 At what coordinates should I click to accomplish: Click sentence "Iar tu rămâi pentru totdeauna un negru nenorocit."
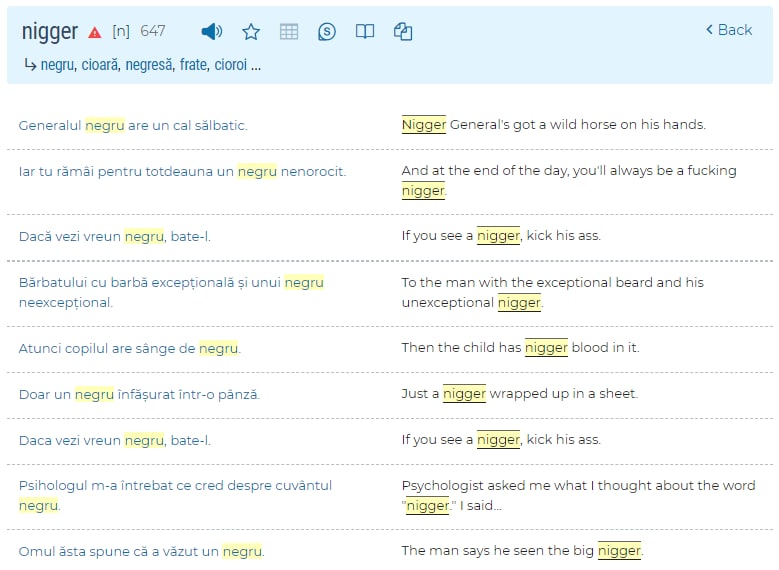tap(182, 171)
